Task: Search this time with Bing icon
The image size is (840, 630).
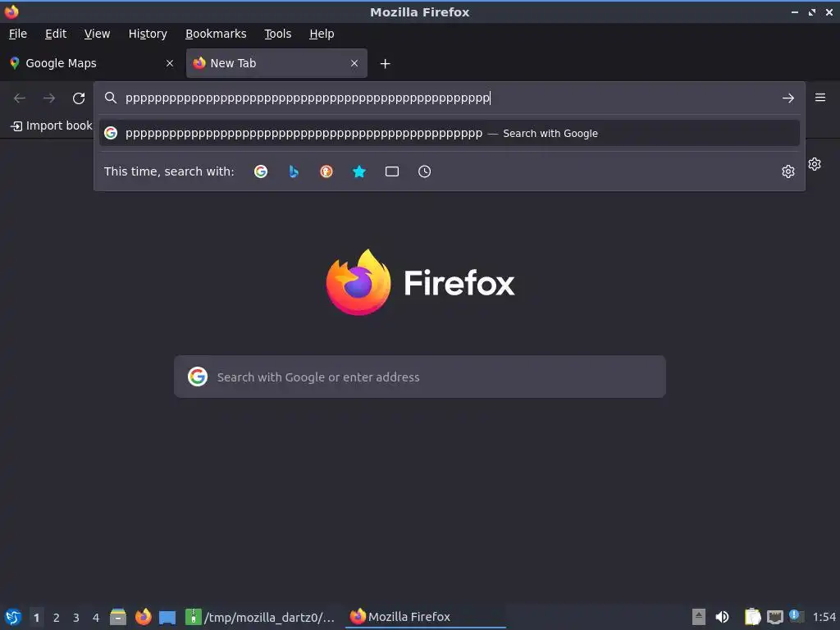Action: point(294,171)
